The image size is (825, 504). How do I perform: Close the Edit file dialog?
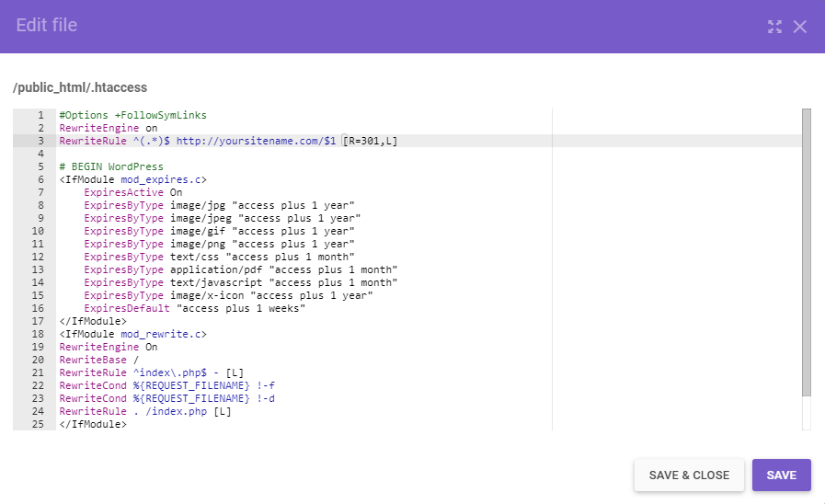(x=800, y=27)
